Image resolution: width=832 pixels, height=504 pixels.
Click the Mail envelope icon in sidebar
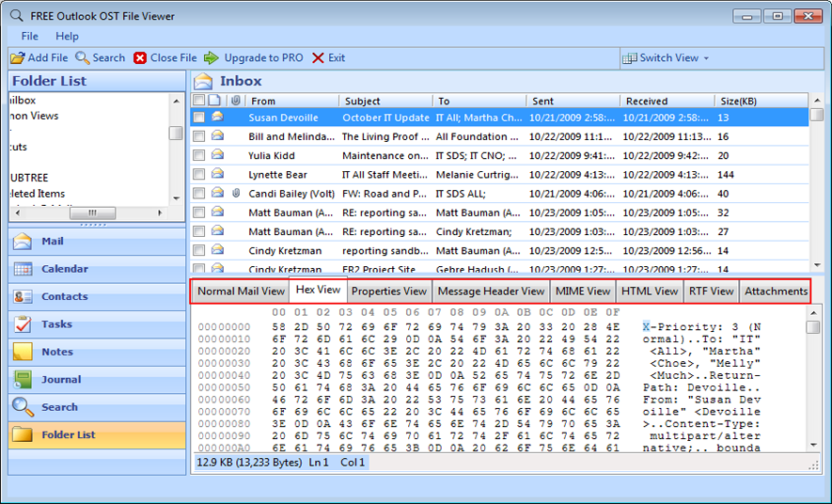click(x=23, y=241)
